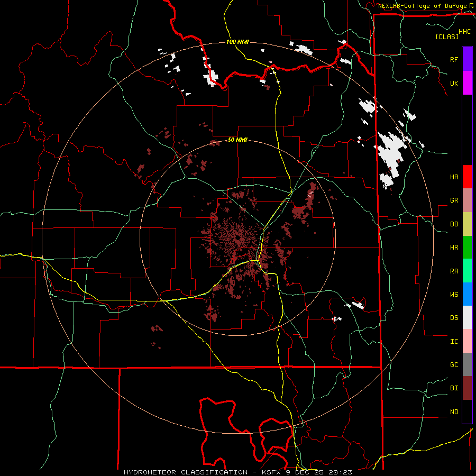Click the 'RA' legend label
This screenshot has width=476, height=476.
[x=454, y=271]
